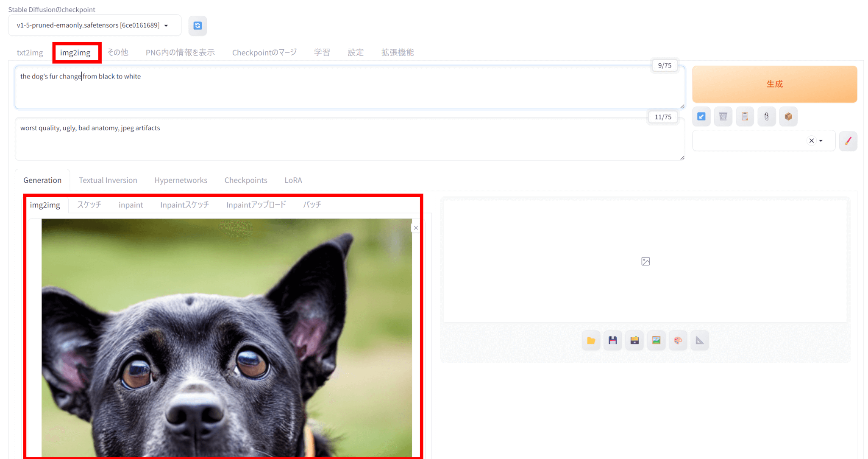Open the Checkpoints tab
Viewport: 868px width, 459px height.
(246, 180)
